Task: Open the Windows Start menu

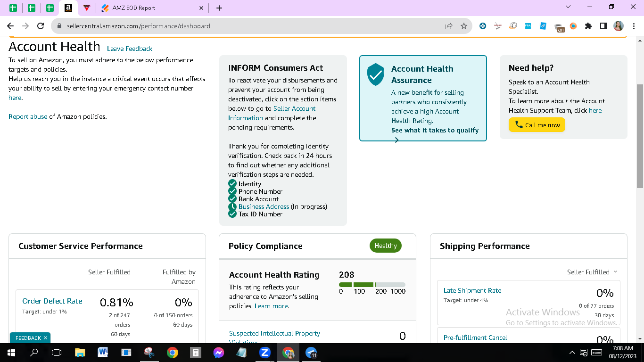Action: tap(11, 353)
